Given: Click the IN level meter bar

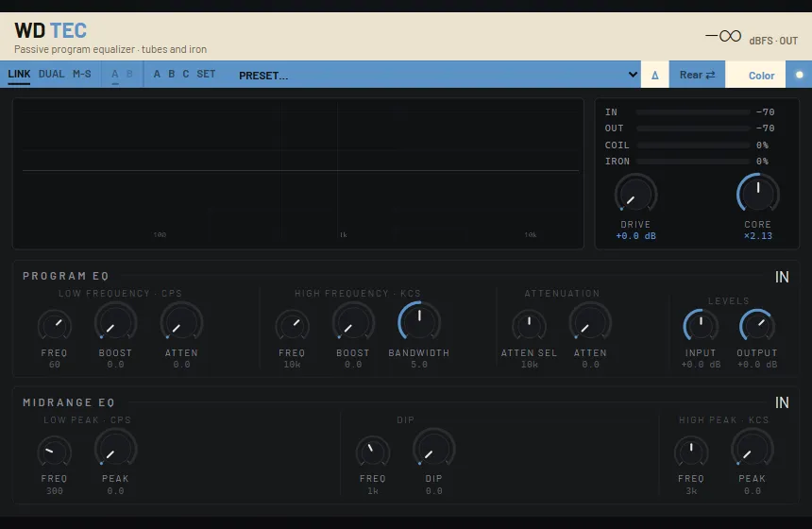Looking at the screenshot, I should pos(693,111).
